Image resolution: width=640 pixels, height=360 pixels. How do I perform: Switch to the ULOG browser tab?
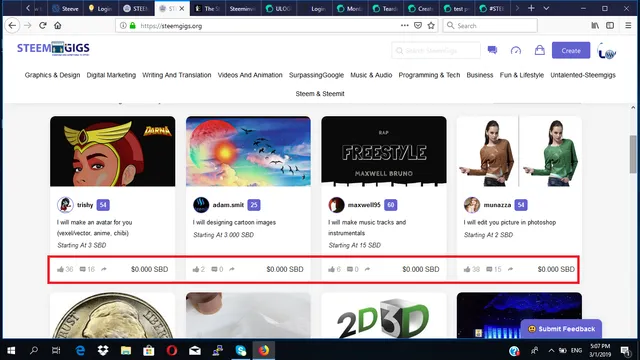278,8
